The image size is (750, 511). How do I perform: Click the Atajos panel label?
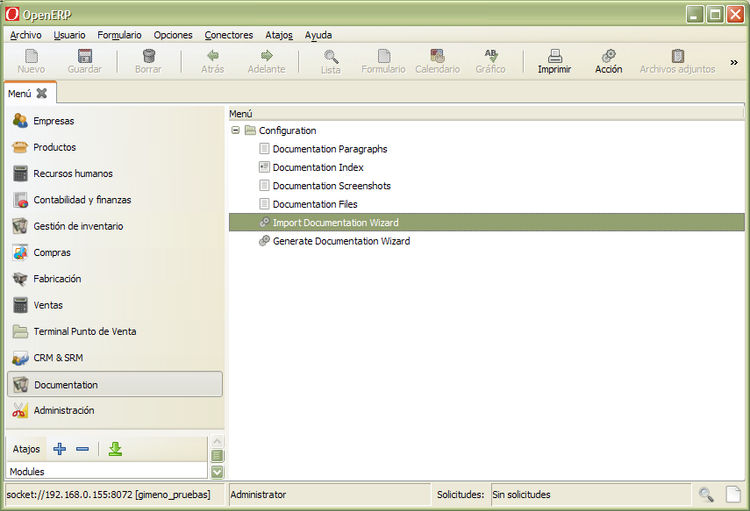26,449
